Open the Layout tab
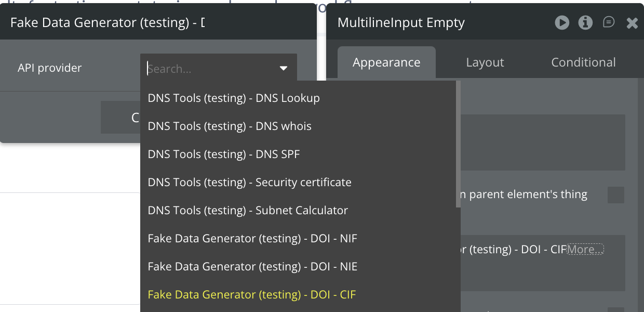Viewport: 644px width, 312px height. (x=485, y=62)
